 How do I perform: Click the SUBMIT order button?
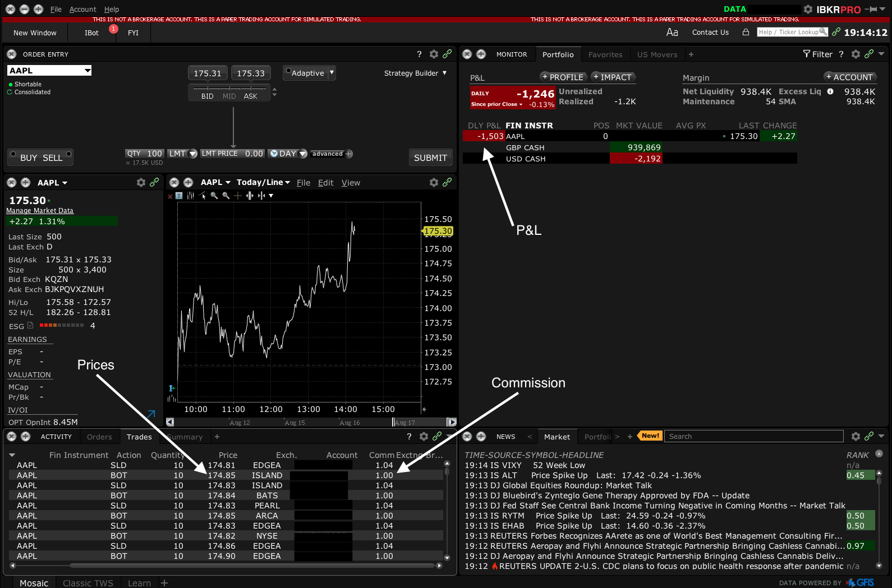430,158
